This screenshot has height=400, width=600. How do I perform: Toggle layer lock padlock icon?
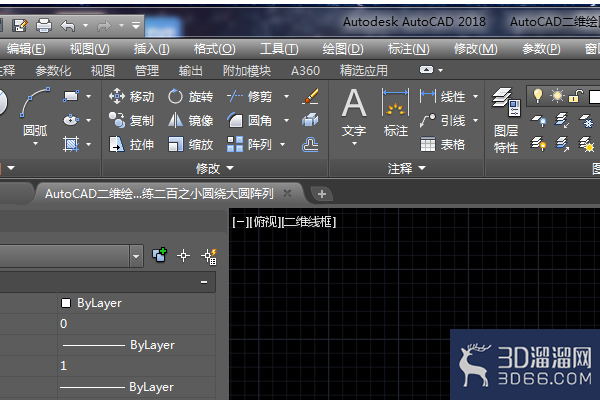point(576,96)
